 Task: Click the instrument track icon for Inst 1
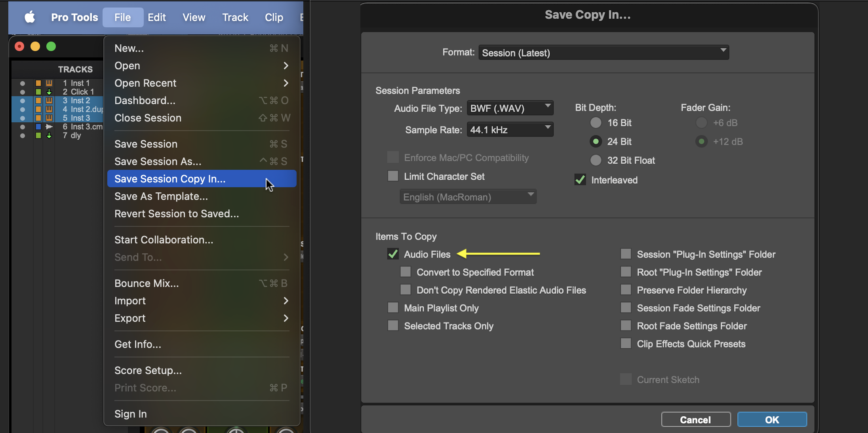click(x=49, y=83)
